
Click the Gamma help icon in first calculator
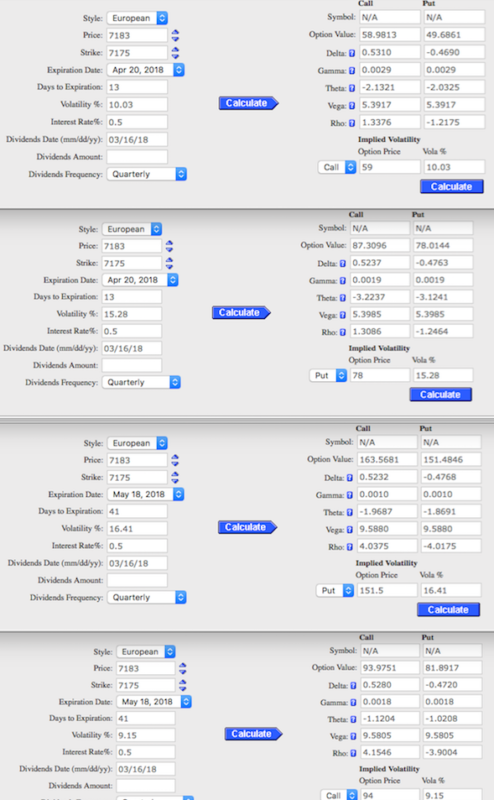352,70
